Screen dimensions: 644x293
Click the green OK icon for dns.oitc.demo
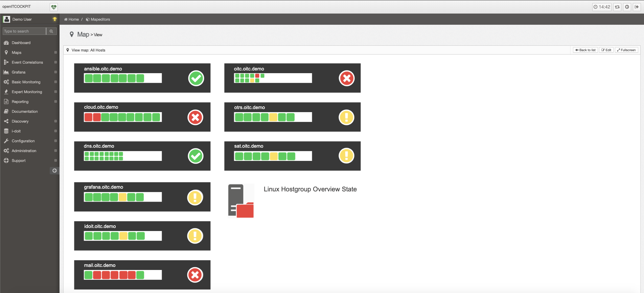tap(195, 156)
